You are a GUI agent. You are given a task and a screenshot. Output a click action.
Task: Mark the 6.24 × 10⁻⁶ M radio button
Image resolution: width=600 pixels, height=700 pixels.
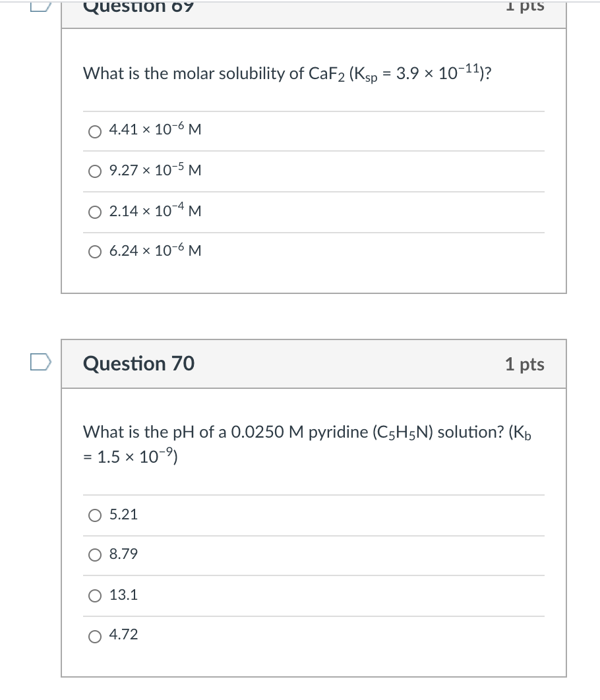95,252
